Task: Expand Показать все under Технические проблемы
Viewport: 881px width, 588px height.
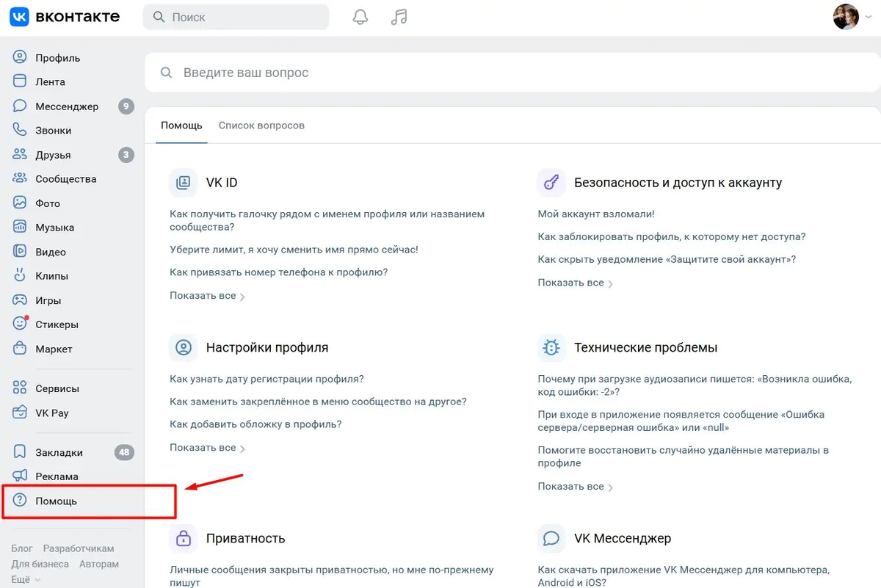Action: coord(576,487)
